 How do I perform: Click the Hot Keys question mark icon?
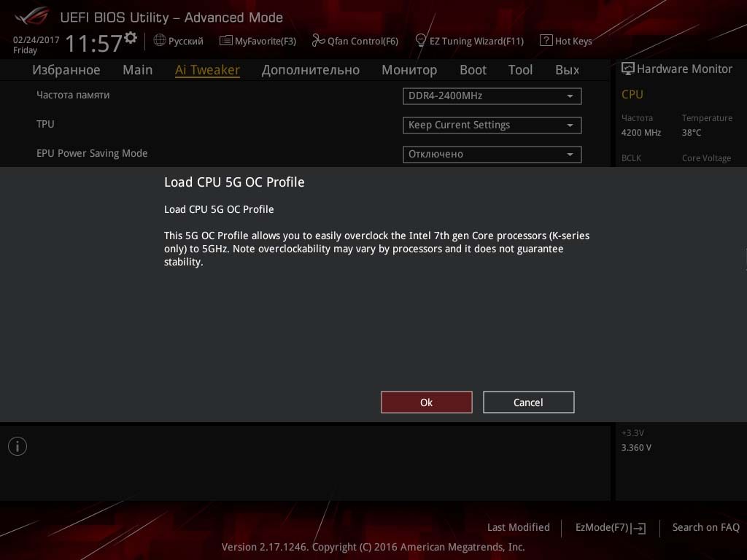point(546,41)
